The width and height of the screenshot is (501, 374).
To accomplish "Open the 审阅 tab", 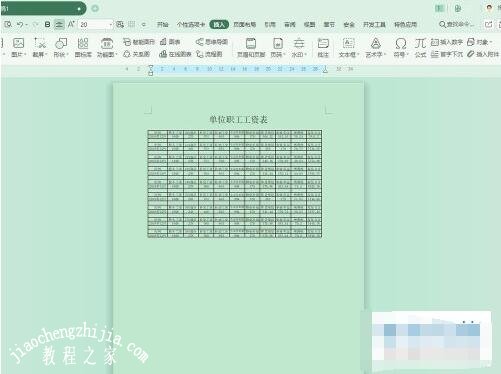I will (290, 24).
